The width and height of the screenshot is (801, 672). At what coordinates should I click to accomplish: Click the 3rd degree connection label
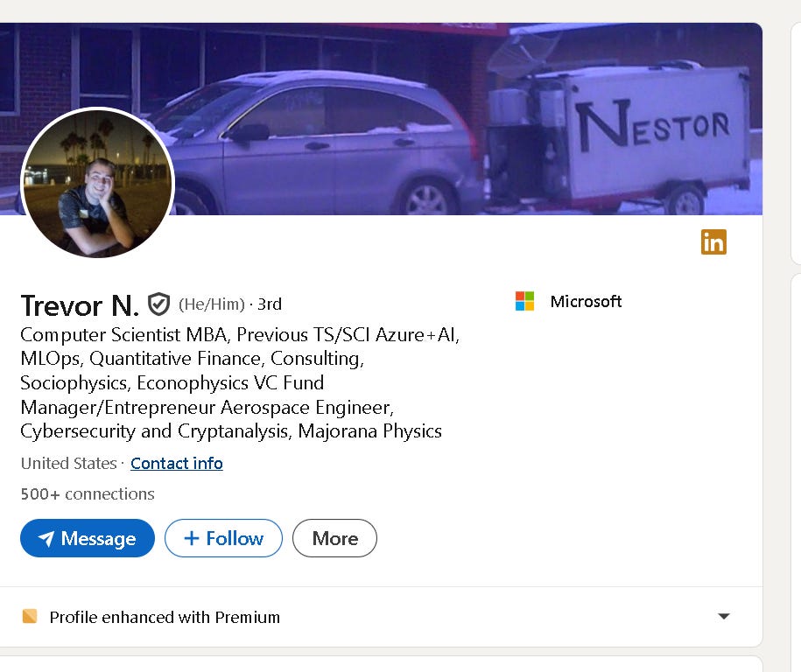click(x=270, y=304)
